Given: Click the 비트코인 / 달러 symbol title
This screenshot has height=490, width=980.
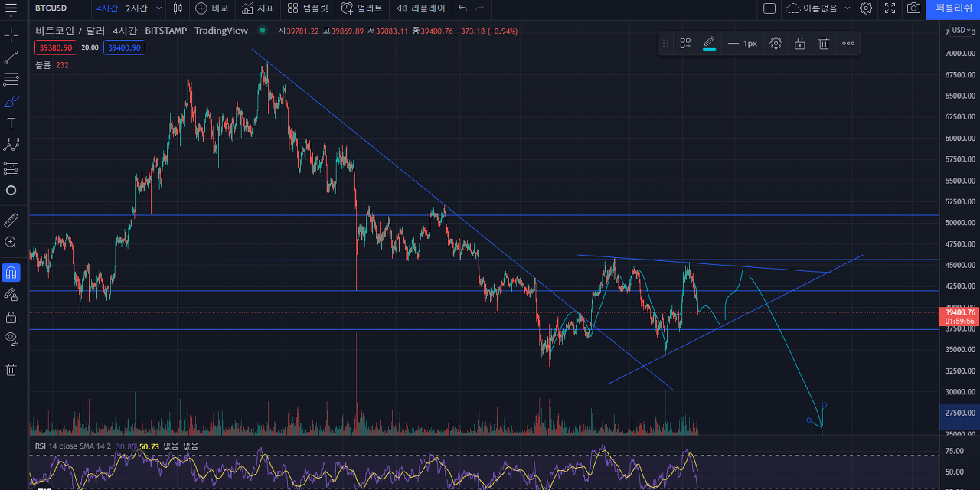Looking at the screenshot, I should [x=70, y=31].
